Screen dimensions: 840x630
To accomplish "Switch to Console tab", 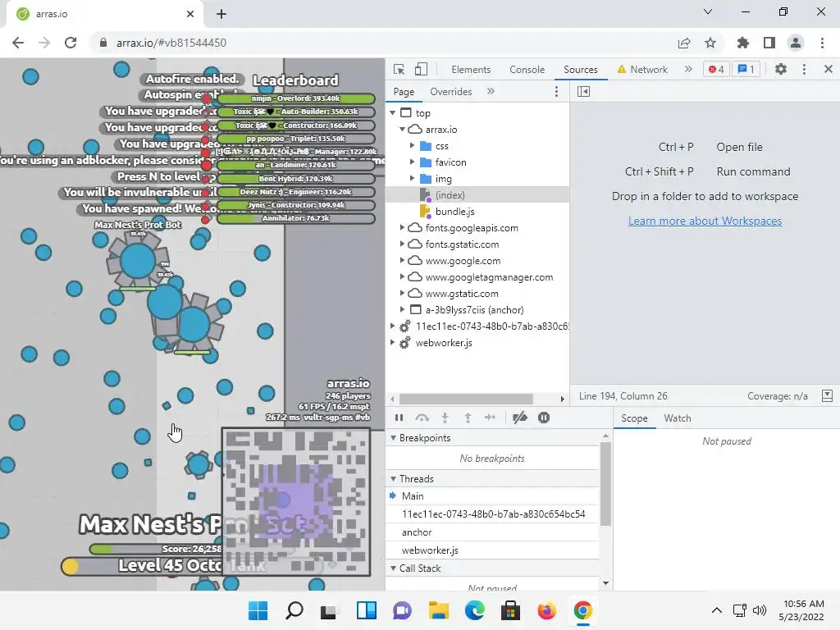I will pos(527,70).
